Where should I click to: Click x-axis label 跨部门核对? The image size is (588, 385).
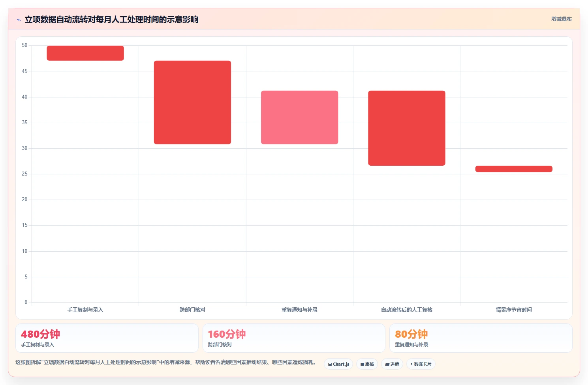(x=192, y=310)
